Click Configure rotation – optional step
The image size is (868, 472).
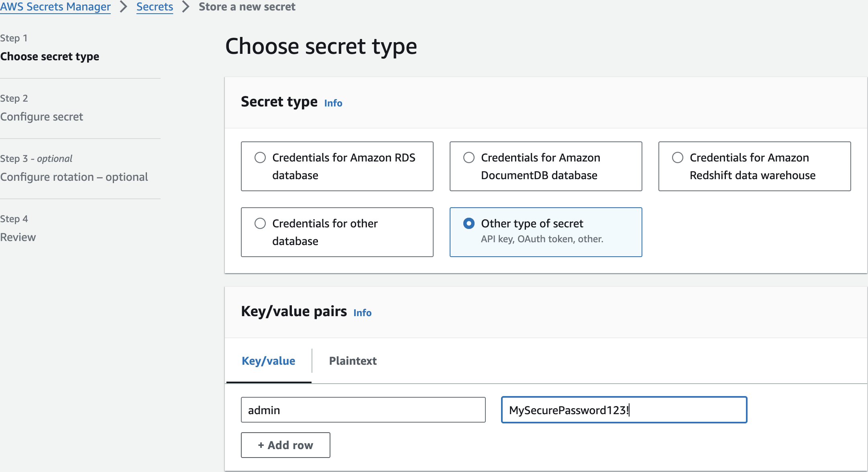pyautogui.click(x=74, y=177)
